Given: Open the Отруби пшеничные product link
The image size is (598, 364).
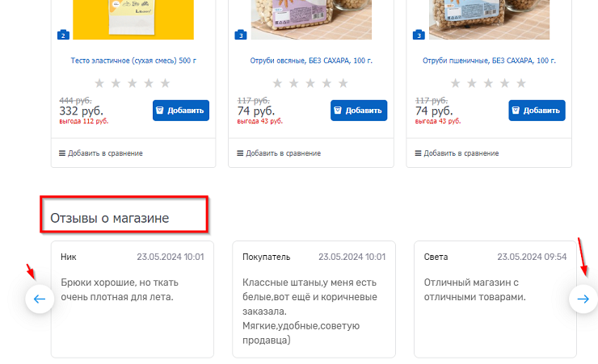Looking at the screenshot, I should pos(489,61).
